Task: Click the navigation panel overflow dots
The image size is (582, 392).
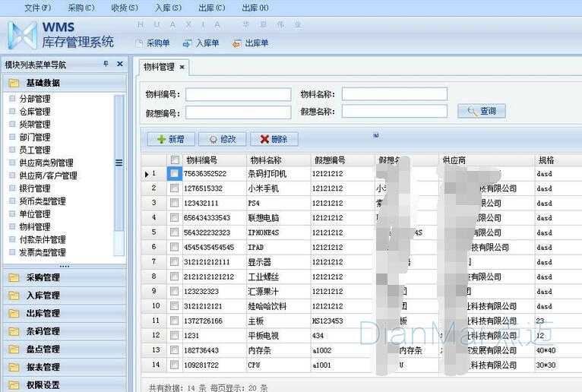Action: (x=65, y=266)
